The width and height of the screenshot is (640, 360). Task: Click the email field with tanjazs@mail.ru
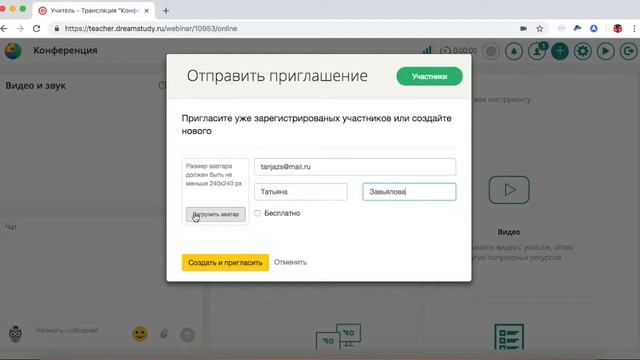click(x=355, y=167)
